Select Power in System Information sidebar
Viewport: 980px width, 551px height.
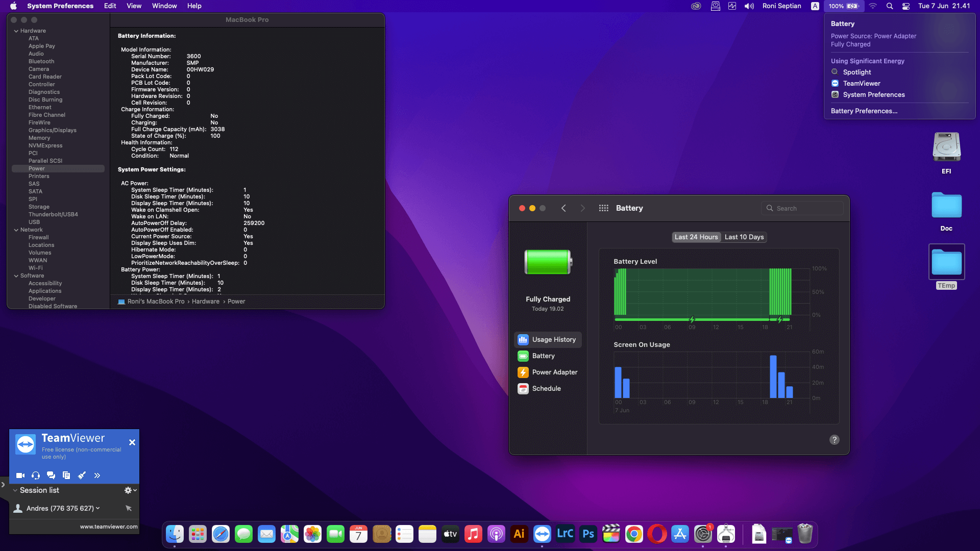pyautogui.click(x=58, y=169)
